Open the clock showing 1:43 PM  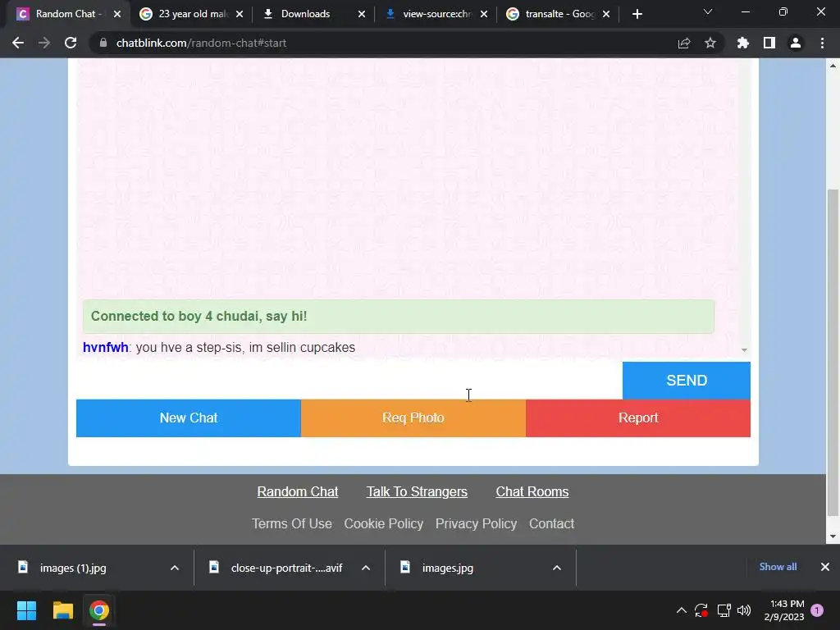(x=784, y=610)
